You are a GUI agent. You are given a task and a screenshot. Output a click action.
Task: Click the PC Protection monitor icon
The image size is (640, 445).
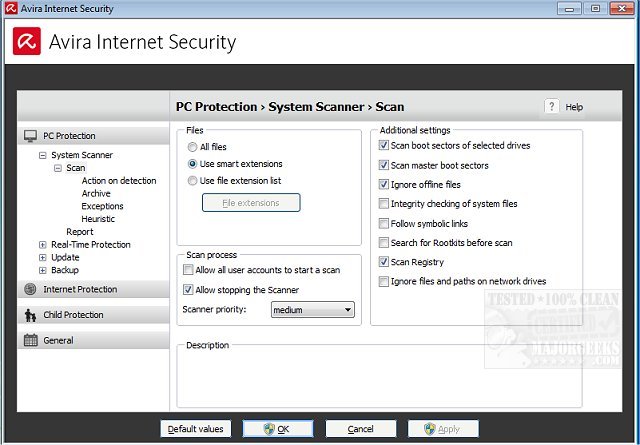tap(30, 136)
